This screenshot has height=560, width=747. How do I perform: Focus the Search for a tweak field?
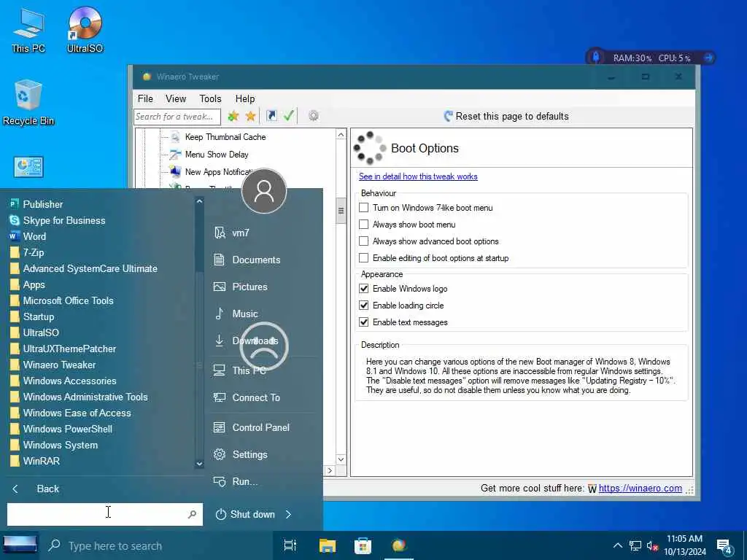tap(177, 116)
